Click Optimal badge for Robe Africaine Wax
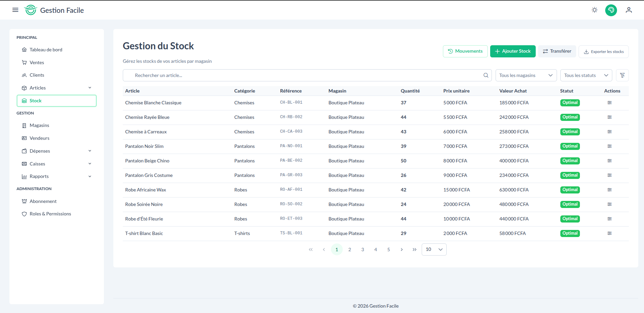Image resolution: width=644 pixels, height=313 pixels. click(x=570, y=190)
